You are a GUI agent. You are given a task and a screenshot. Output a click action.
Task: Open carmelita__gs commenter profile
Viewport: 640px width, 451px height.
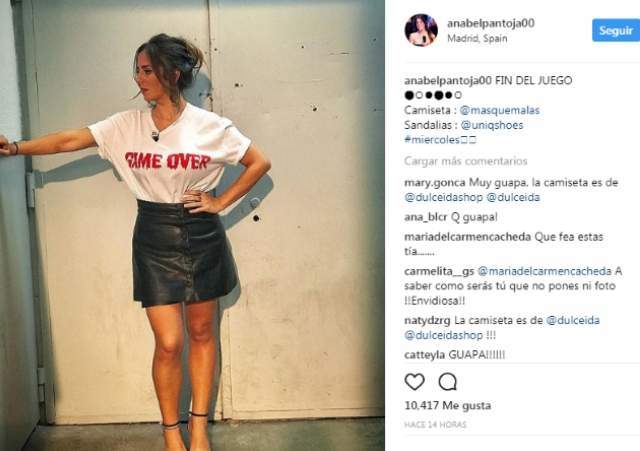(x=439, y=271)
